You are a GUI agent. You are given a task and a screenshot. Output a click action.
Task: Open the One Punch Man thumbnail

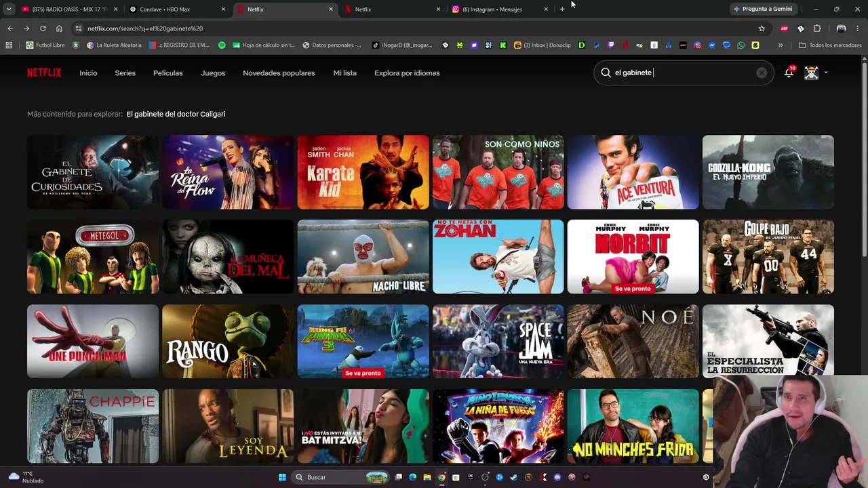point(93,342)
